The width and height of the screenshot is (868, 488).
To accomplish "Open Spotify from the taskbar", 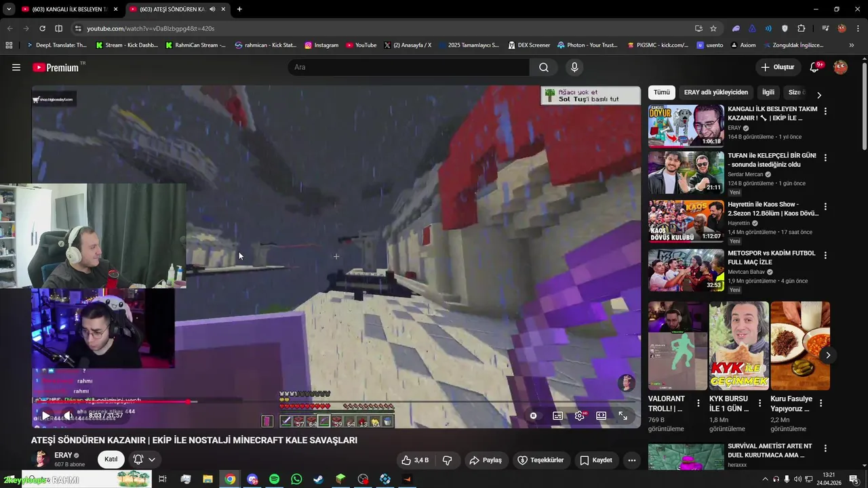I will pos(274,479).
